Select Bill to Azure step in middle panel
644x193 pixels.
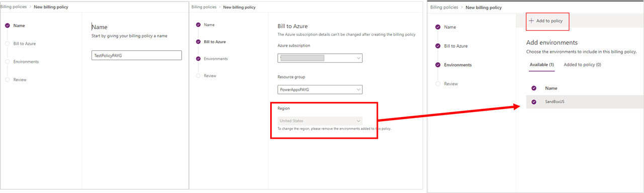[214, 42]
